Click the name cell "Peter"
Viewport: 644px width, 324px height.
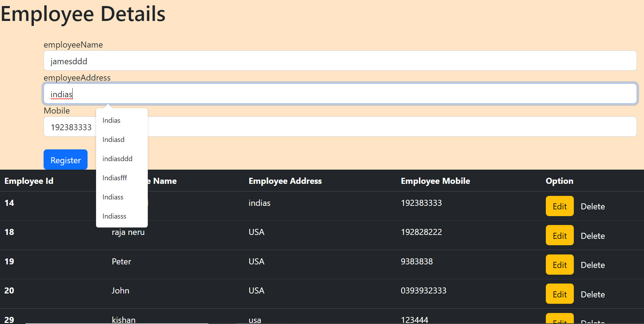[x=121, y=262]
